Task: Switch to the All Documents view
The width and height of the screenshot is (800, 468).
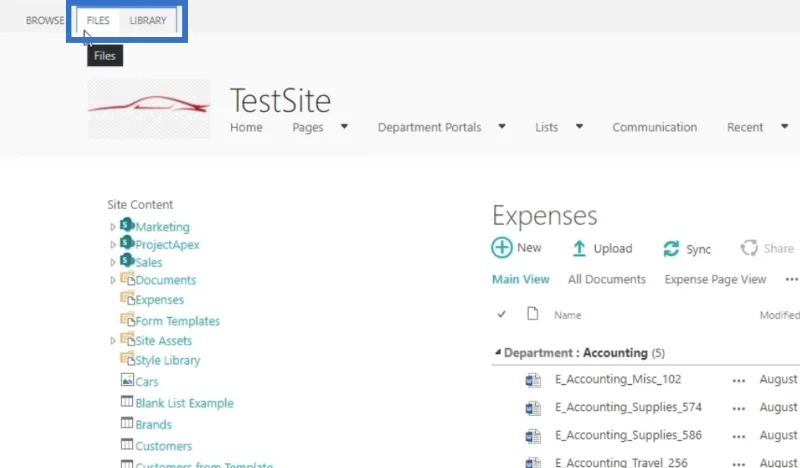Action: pyautogui.click(x=607, y=279)
